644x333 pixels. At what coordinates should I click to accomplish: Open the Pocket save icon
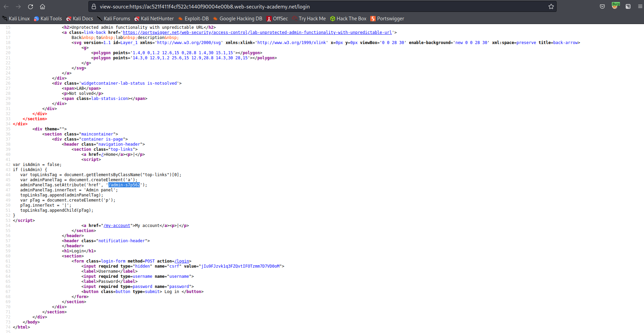click(x=602, y=6)
